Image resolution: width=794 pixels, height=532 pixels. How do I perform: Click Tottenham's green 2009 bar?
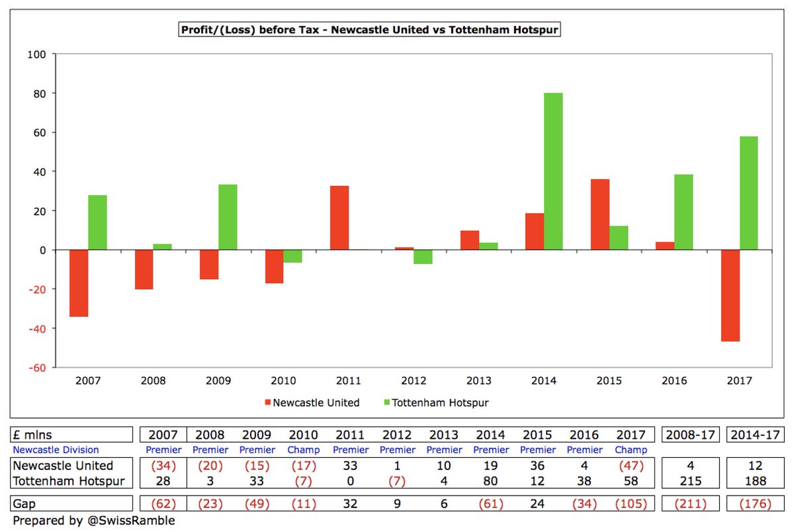227,217
